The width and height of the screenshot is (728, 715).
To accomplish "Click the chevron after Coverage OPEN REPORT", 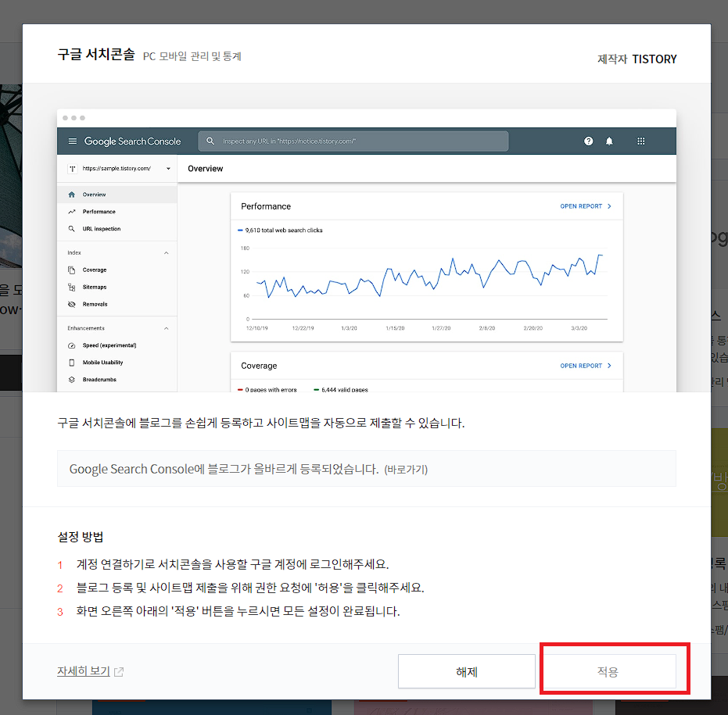I will coord(609,366).
